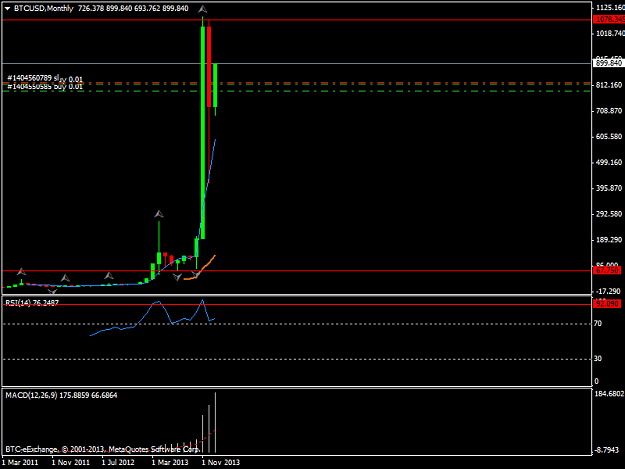This screenshot has width=625, height=469.
Task: Click the -17.290 price scale value
Action: [608, 291]
